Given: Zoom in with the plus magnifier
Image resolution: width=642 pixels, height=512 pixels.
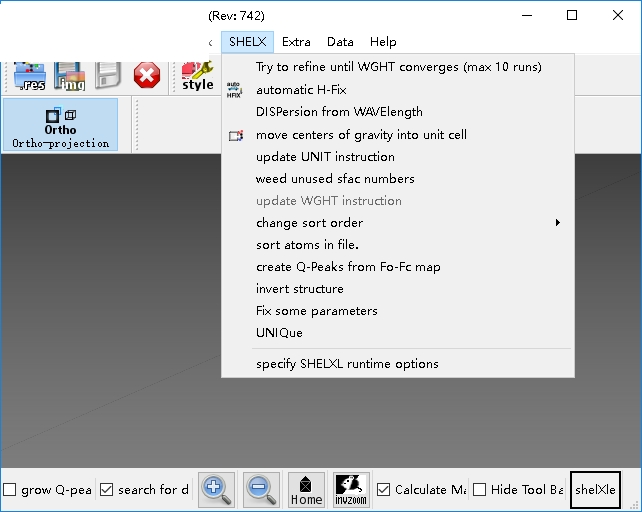Looking at the screenshot, I should (x=217, y=490).
